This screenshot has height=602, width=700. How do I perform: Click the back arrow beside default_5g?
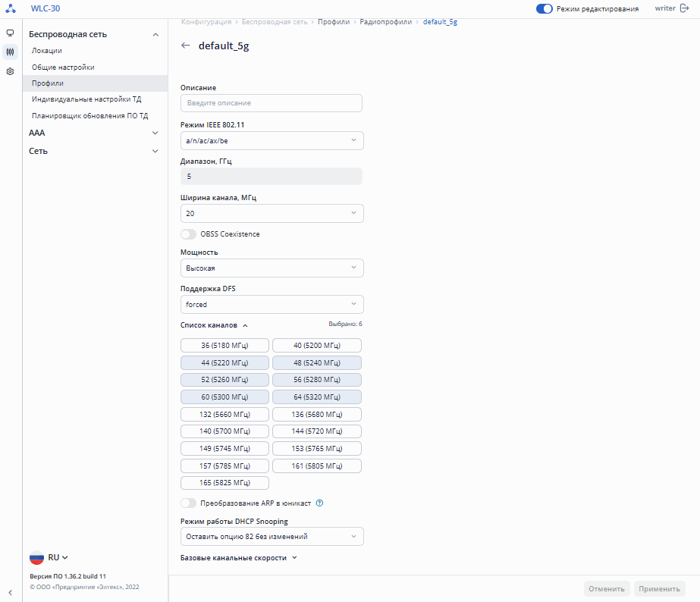186,45
